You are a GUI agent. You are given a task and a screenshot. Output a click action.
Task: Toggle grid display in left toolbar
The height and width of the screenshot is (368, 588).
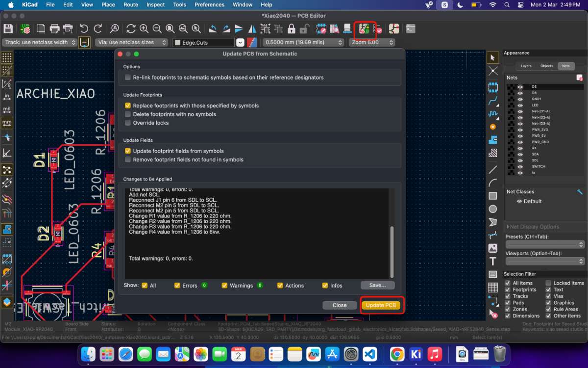coord(7,58)
